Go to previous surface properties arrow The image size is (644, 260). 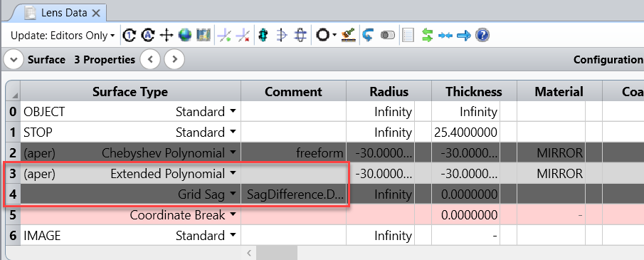pyautogui.click(x=150, y=60)
